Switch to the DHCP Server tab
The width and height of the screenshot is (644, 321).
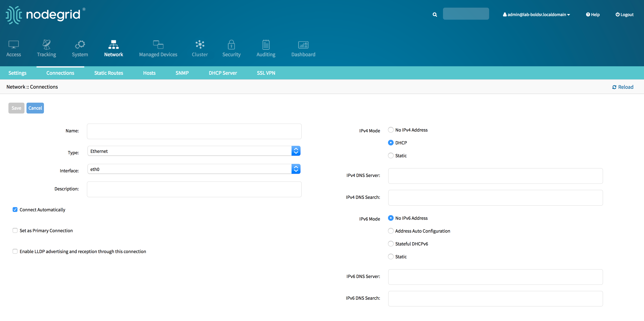(x=223, y=73)
